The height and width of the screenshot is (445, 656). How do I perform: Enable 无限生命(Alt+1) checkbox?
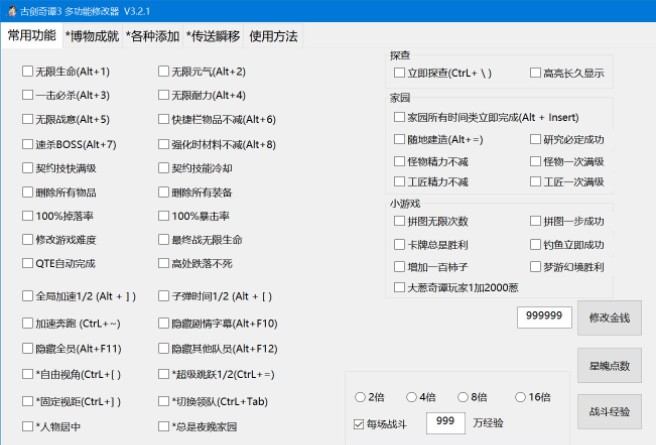[28, 71]
